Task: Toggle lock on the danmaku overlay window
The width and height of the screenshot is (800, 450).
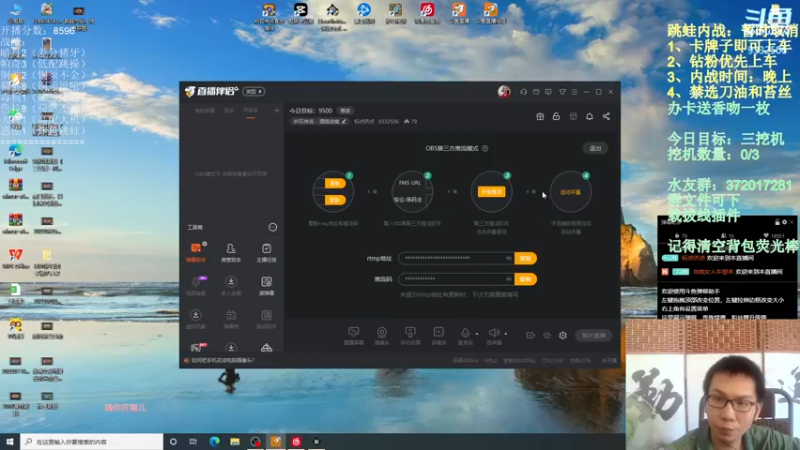Action: [777, 222]
